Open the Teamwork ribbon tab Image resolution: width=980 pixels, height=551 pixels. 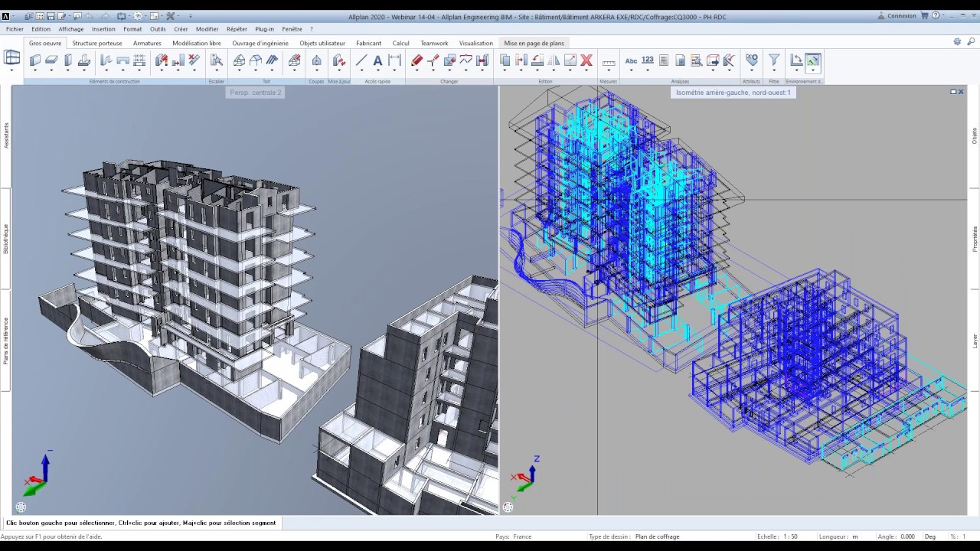click(x=434, y=43)
